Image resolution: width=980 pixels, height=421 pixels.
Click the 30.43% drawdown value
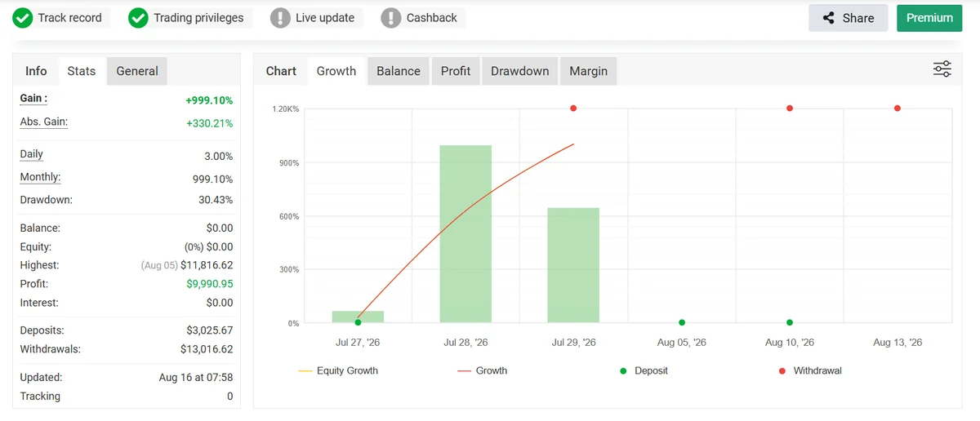coord(218,200)
